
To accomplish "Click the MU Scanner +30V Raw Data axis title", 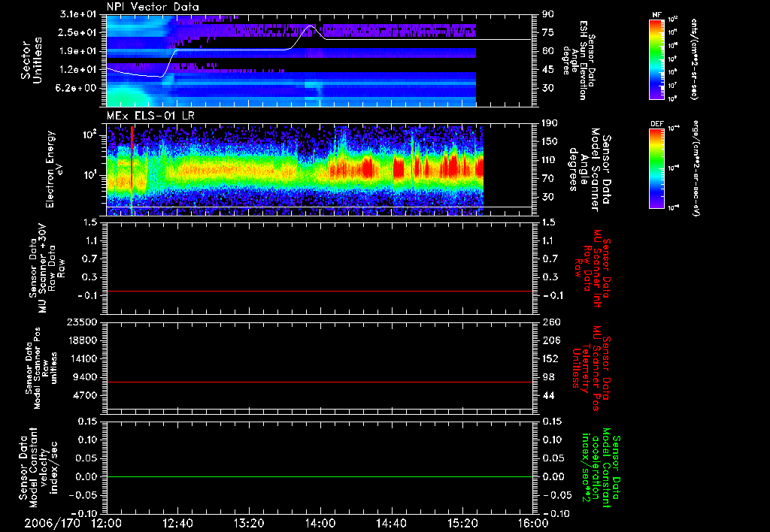I will (x=47, y=269).
